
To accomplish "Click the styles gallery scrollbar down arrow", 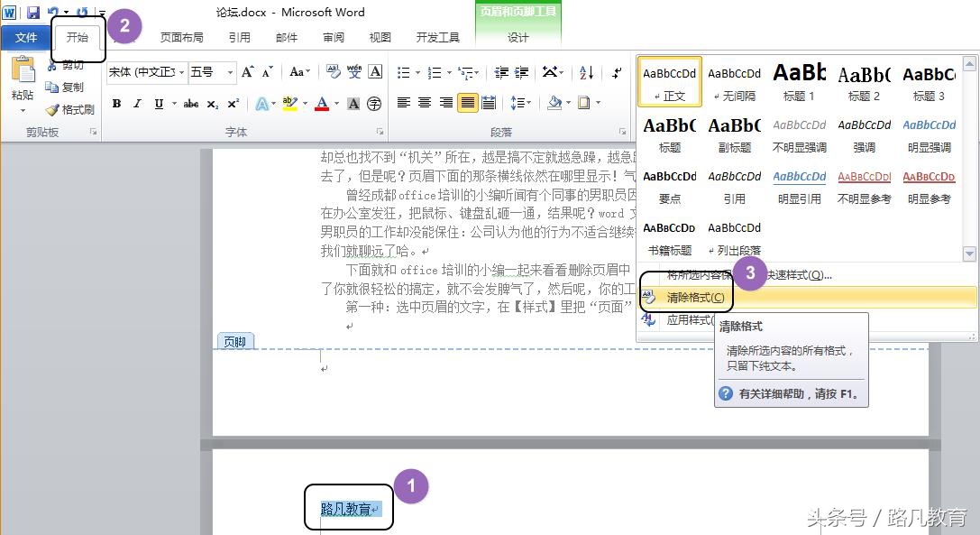I will click(x=969, y=255).
